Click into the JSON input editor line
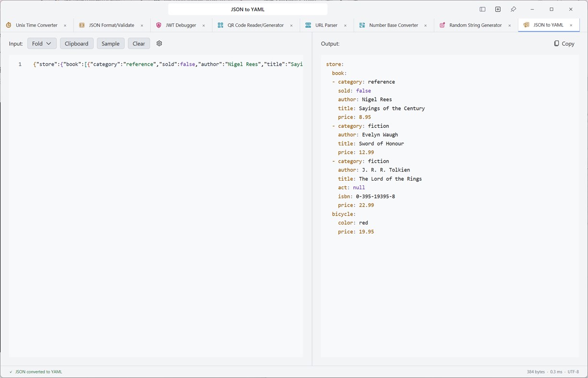The height and width of the screenshot is (378, 588). (168, 64)
